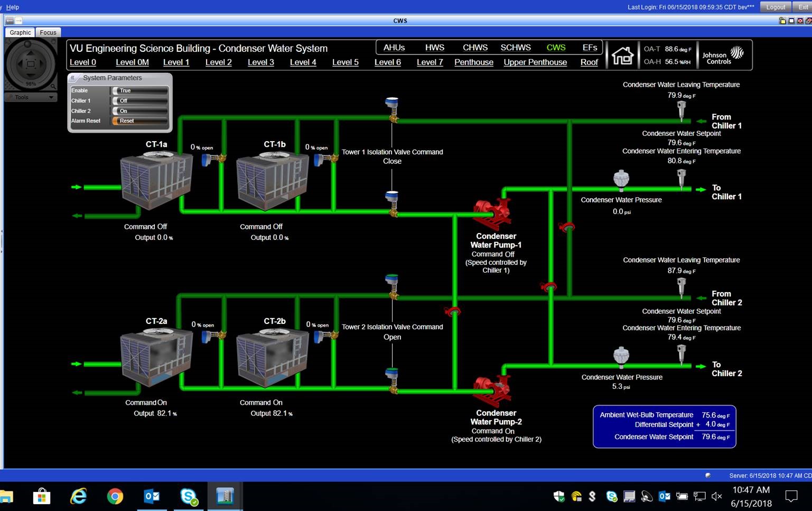Click CT-1b inlet valve at 0% open
This screenshot has width=812, height=511.
326,159
